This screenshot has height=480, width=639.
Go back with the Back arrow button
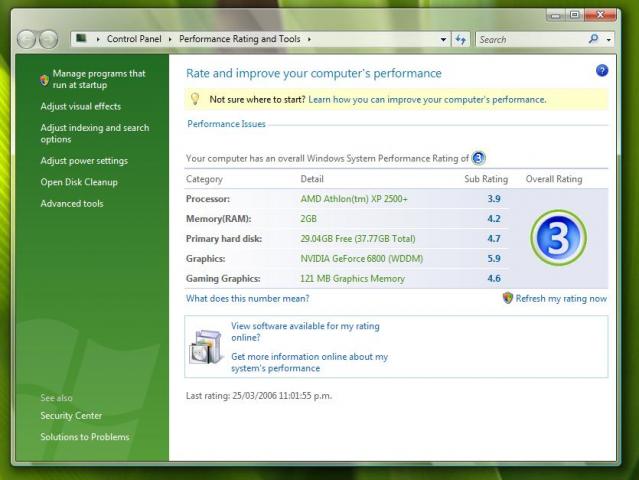coord(26,40)
